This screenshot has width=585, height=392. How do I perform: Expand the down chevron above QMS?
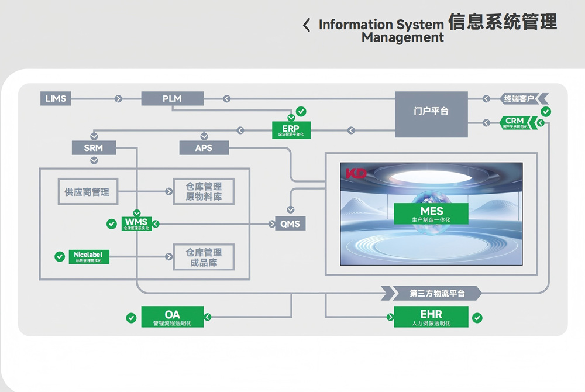[291, 209]
